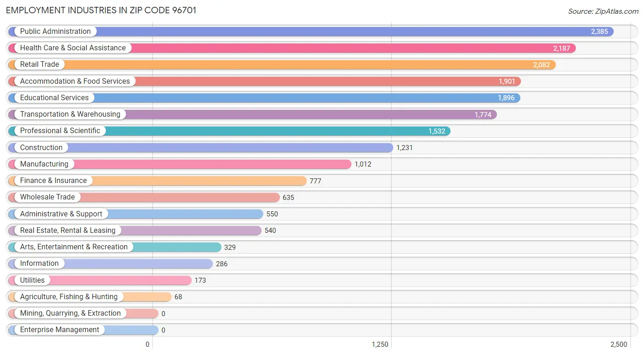This screenshot has height=355, width=644.
Task: Click the Accommodation & Food Services label
Action: 75,81
